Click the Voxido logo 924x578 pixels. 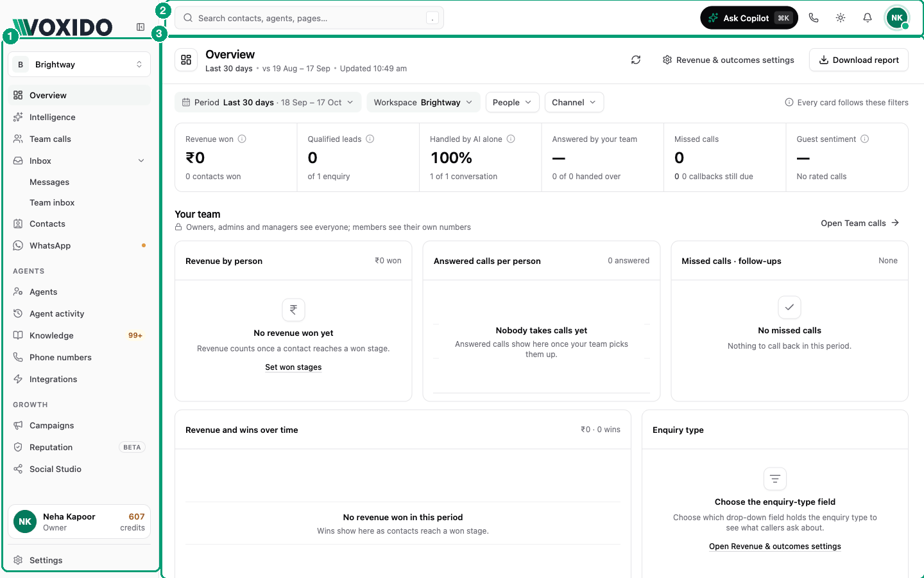[62, 27]
